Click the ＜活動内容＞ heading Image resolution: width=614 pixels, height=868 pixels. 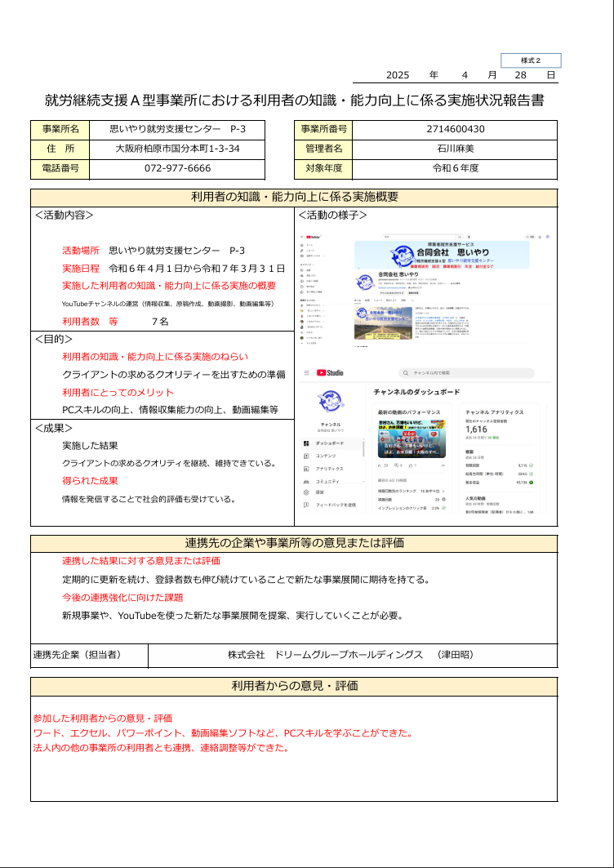click(x=65, y=216)
